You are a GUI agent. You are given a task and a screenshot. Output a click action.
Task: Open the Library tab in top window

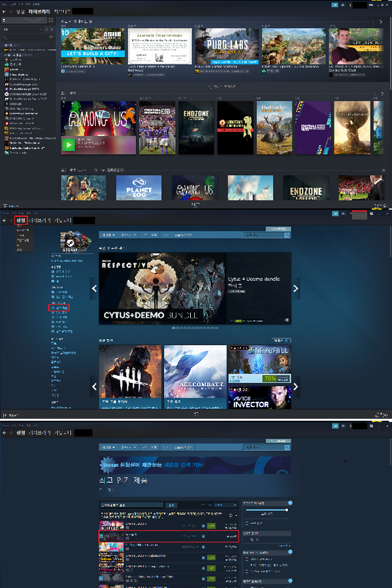point(39,12)
